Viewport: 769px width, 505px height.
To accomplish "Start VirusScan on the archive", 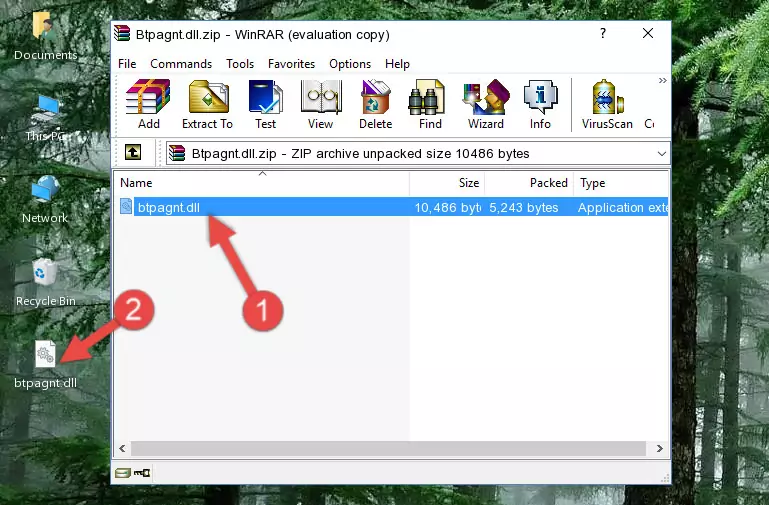I will tap(607, 104).
